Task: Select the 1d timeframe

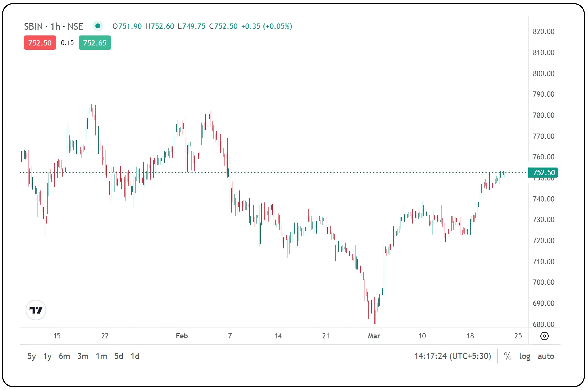Action: coord(135,356)
